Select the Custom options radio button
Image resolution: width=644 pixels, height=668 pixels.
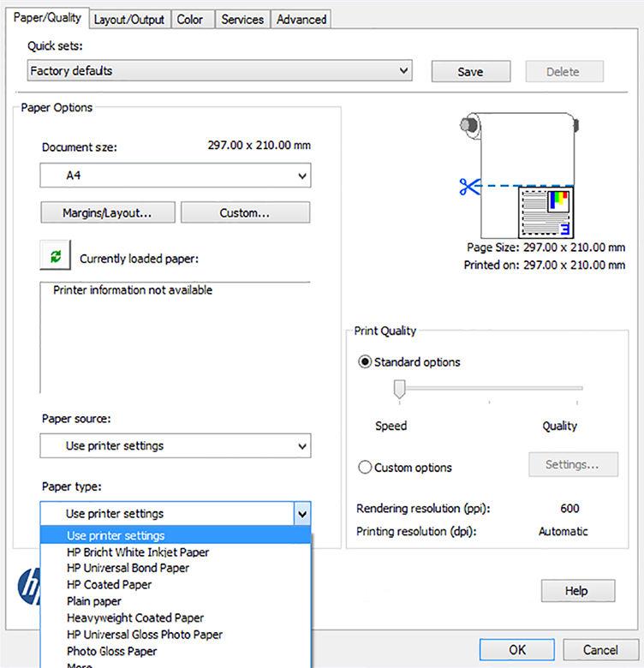[365, 468]
